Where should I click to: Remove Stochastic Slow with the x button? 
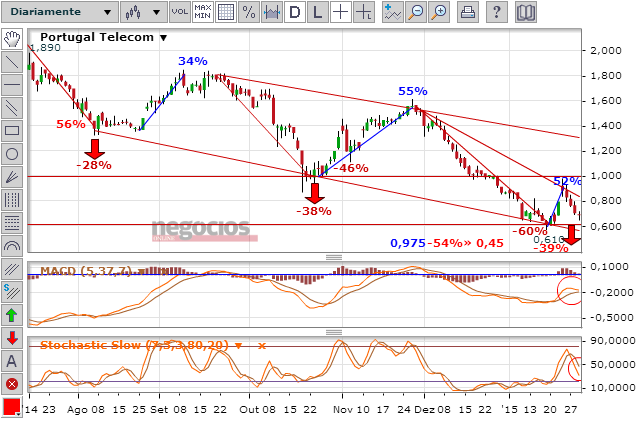262,346
